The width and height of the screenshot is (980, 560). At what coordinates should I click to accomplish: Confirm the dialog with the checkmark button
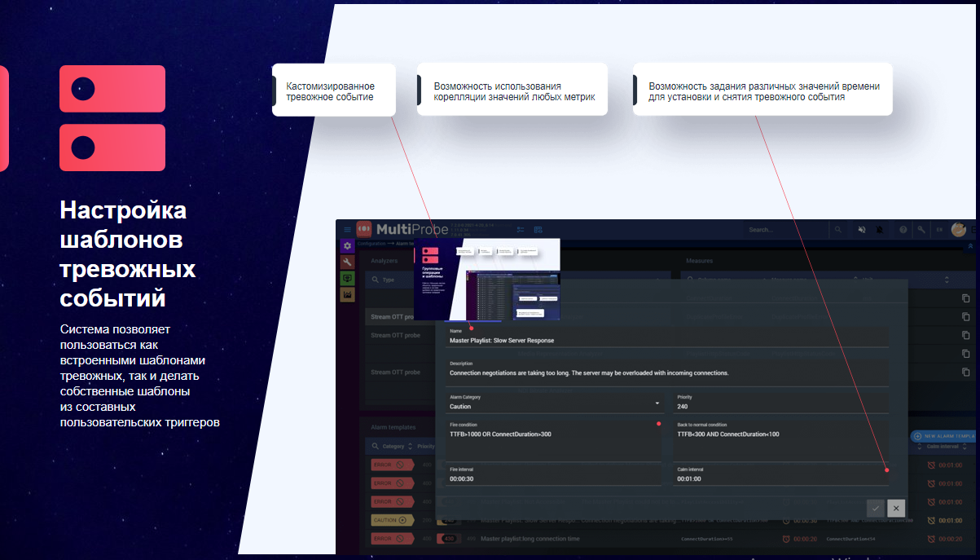[875, 508]
